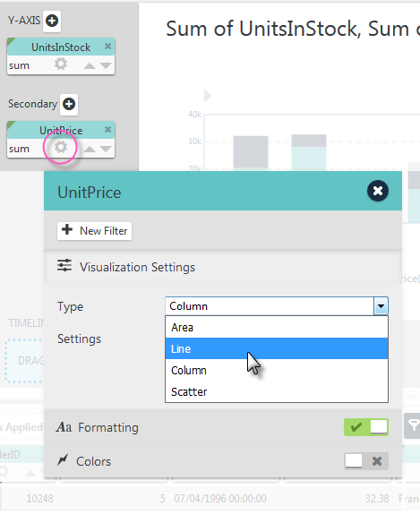This screenshot has width=420, height=523.
Task: Enable the Colors toggle switch
Action: 366,461
